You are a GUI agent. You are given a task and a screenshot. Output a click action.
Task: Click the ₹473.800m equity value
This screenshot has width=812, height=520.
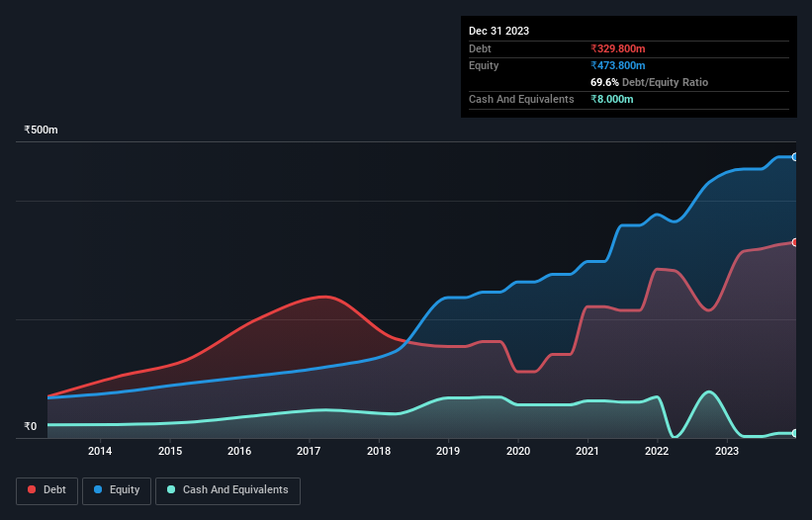pyautogui.click(x=618, y=65)
